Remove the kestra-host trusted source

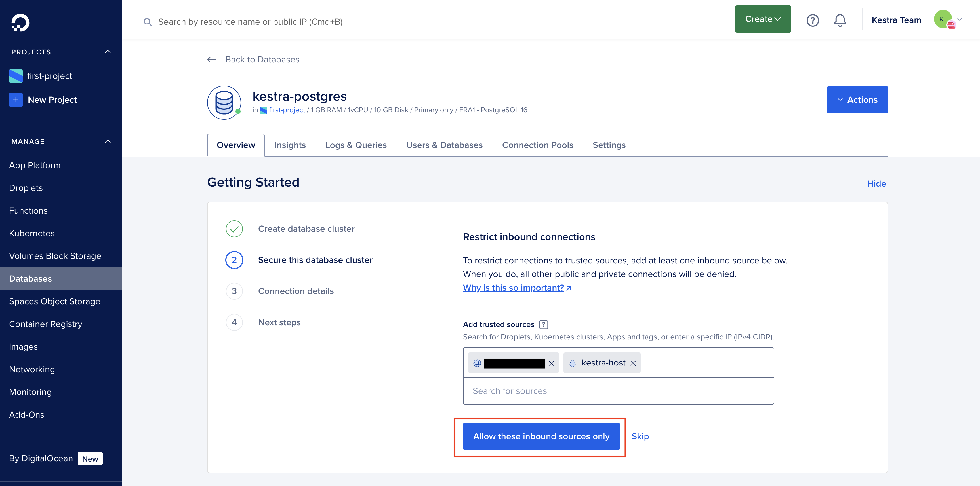coord(633,363)
